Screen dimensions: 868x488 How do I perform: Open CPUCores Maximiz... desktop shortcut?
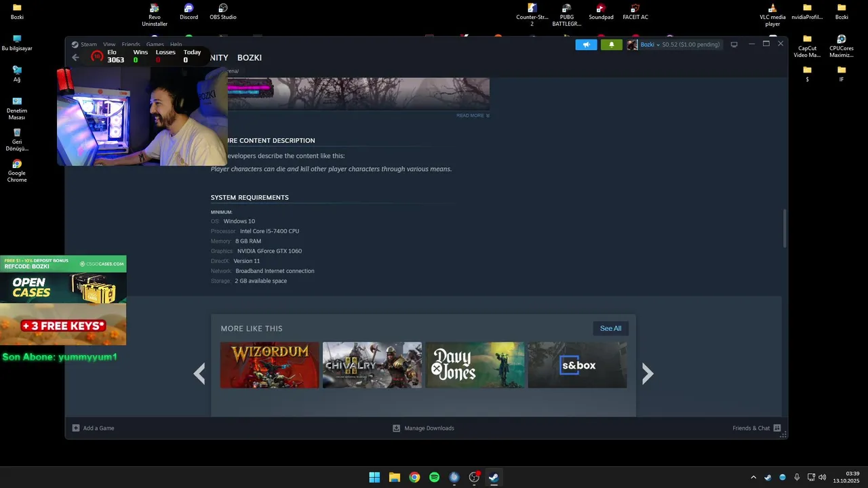click(x=842, y=46)
